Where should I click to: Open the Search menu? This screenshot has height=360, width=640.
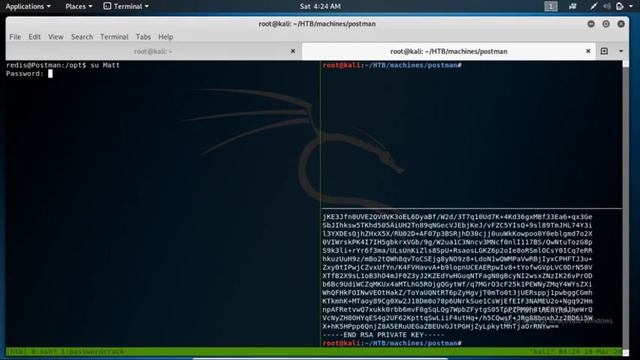click(82, 37)
